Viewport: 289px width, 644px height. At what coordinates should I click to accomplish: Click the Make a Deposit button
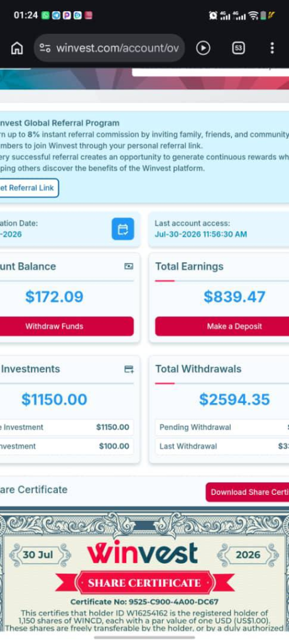point(222,326)
